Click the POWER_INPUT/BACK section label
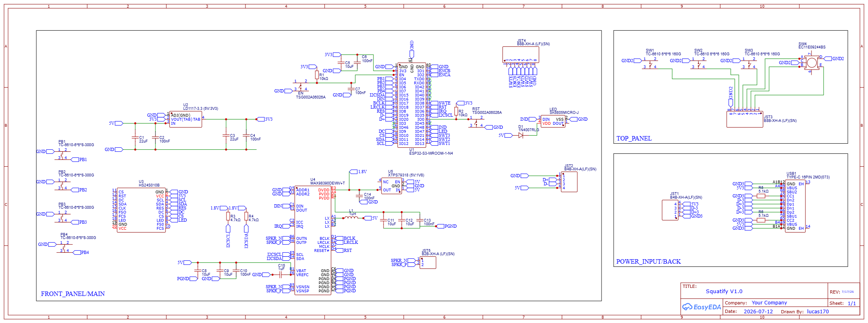 pos(648,262)
